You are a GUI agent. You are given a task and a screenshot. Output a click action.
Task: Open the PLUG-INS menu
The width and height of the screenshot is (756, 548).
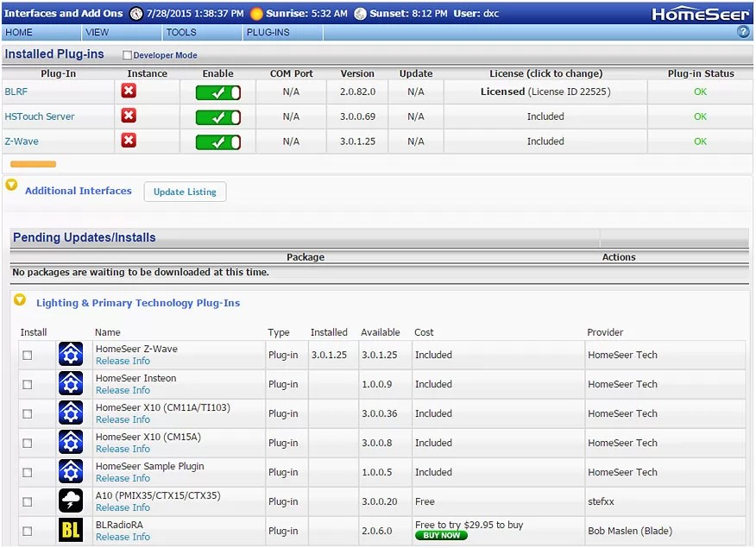[268, 32]
